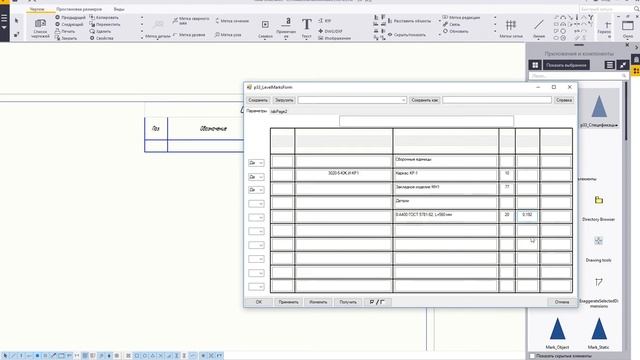Open dropdown beside the Сборочные единицы row
640x360 pixels.
pos(256,163)
